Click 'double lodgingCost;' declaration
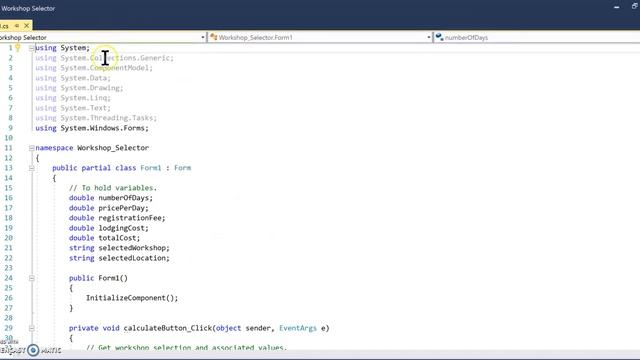Screen dimensions: 640x360 [109, 228]
